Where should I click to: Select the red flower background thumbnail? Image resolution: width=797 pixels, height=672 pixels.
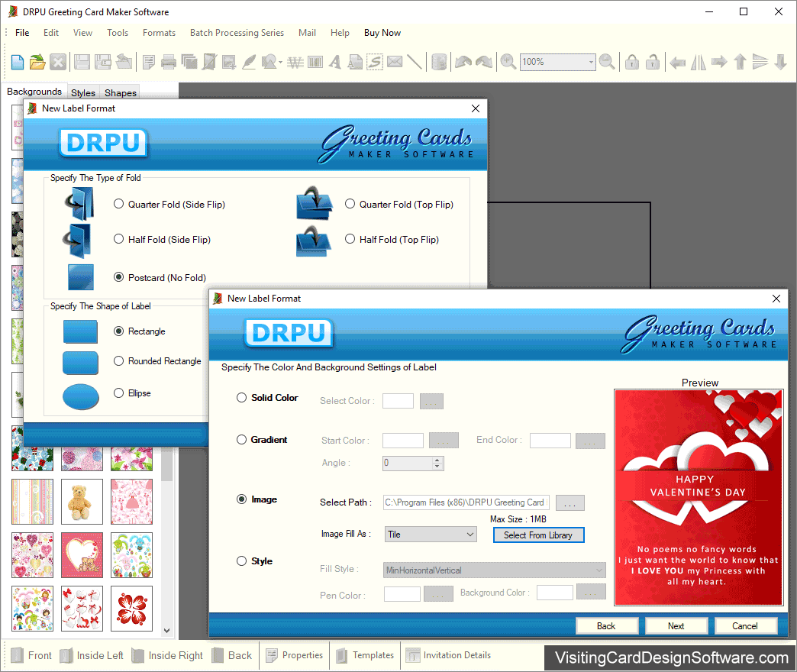131,609
